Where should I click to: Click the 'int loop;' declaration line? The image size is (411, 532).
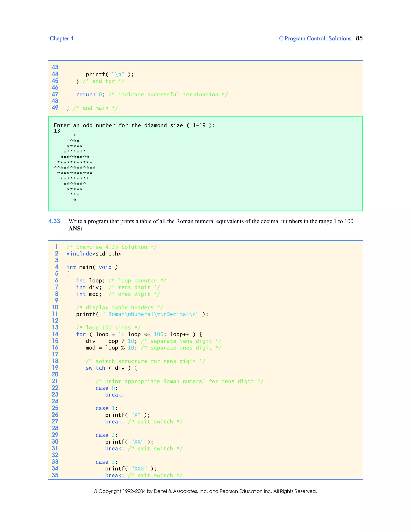pos(90,281)
